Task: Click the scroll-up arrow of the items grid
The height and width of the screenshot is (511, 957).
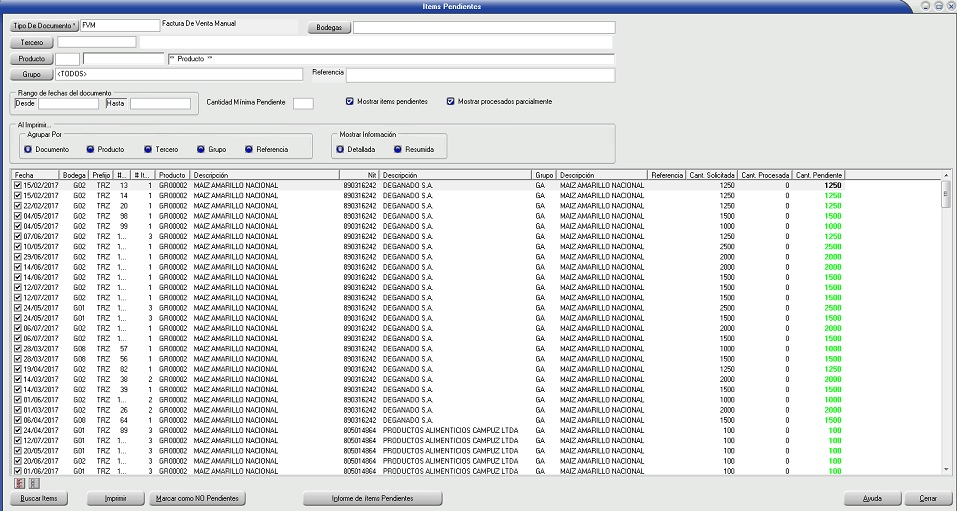Action: coord(946,184)
